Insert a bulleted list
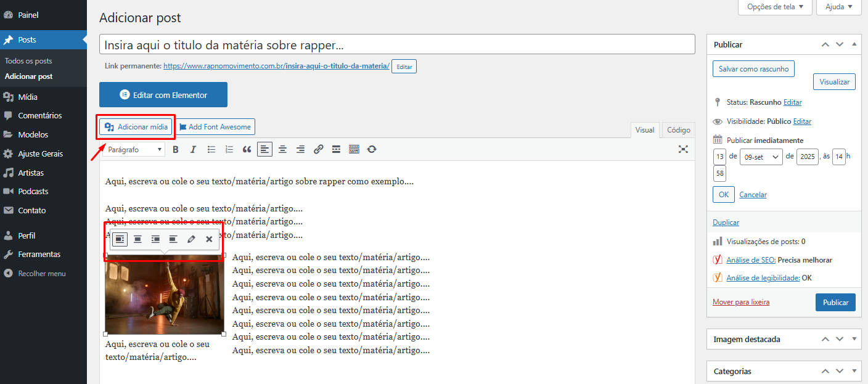Screen dimensions: 868x384 tap(211, 149)
